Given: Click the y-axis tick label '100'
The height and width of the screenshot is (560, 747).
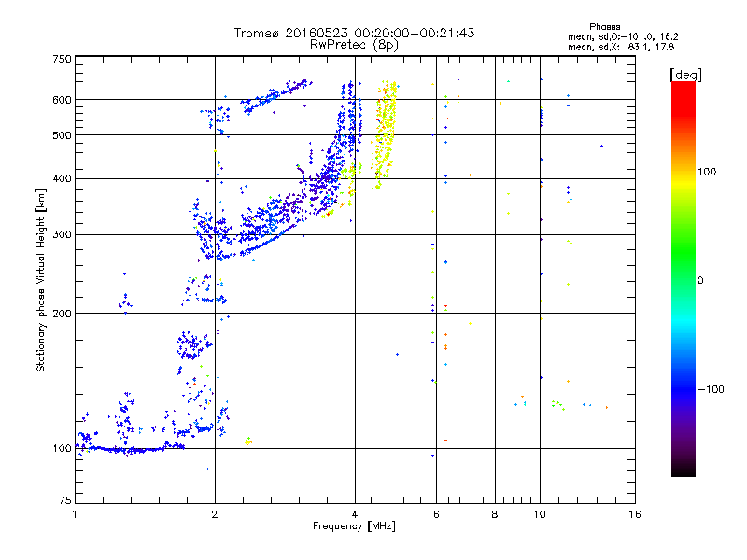Looking at the screenshot, I should pos(62,448).
